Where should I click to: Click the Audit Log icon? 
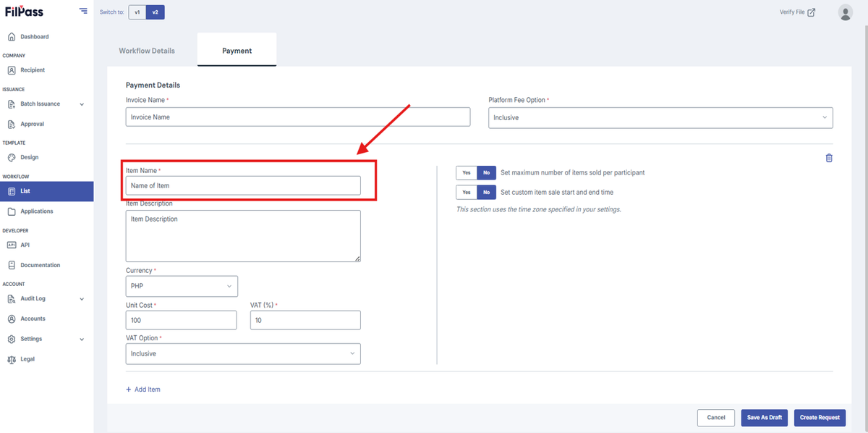coord(12,299)
